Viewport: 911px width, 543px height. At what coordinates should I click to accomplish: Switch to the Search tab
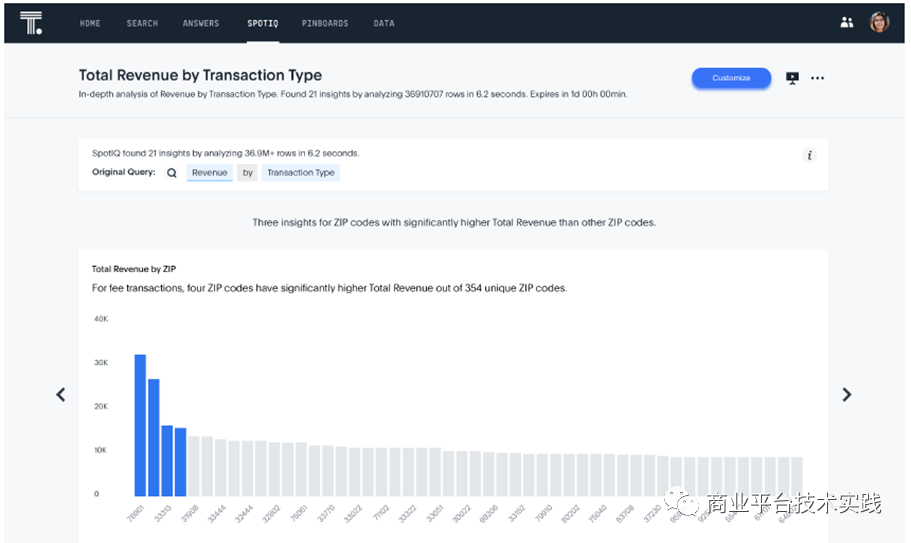[x=142, y=23]
